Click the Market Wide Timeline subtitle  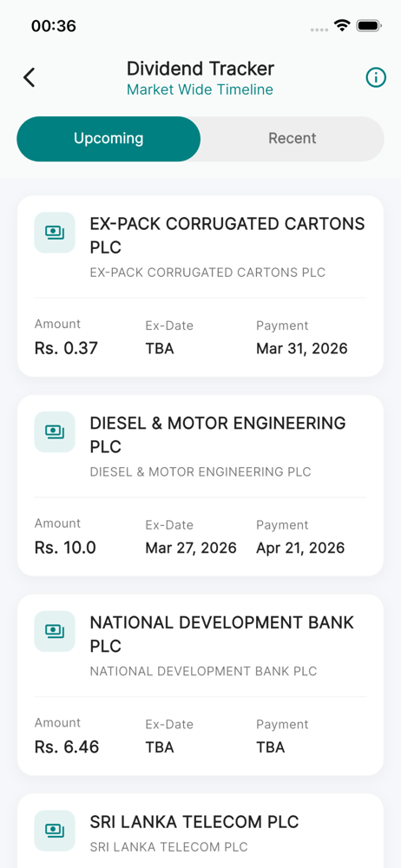coord(200,89)
